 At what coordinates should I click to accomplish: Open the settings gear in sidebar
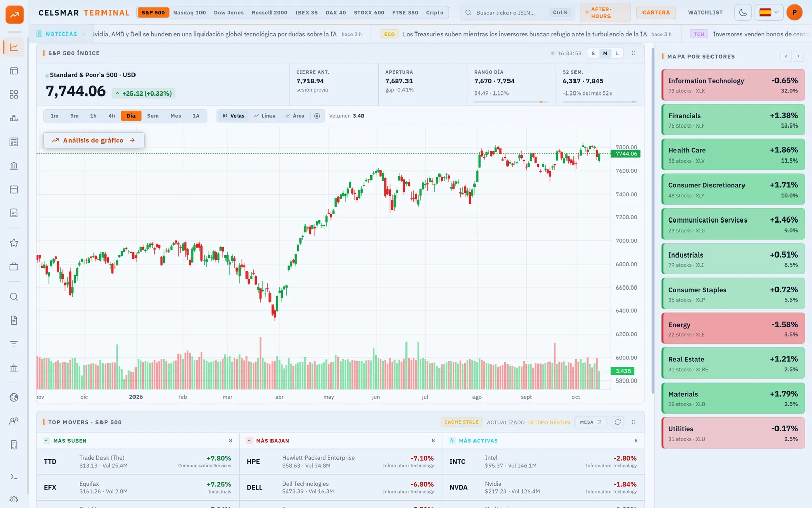14,500
